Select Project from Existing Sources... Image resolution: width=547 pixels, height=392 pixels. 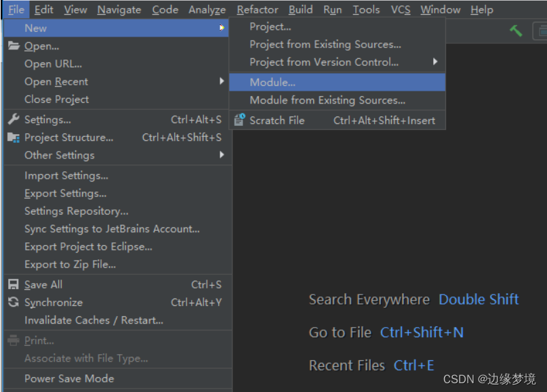coord(337,44)
